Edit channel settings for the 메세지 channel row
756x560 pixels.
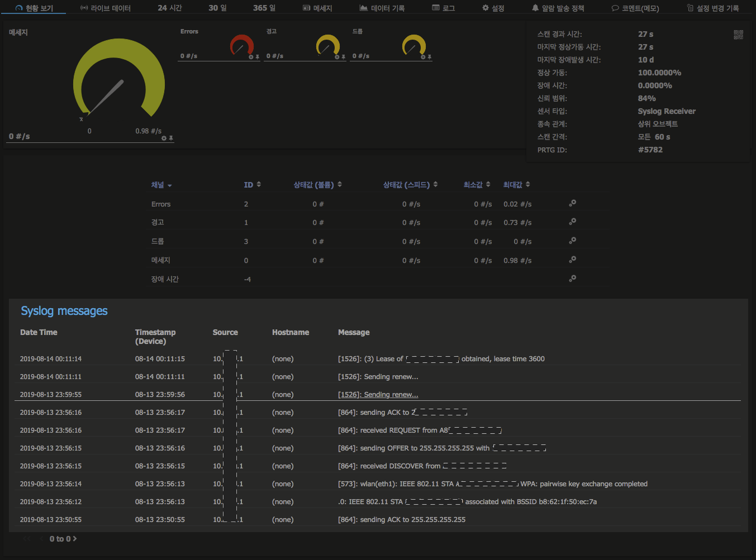572,260
